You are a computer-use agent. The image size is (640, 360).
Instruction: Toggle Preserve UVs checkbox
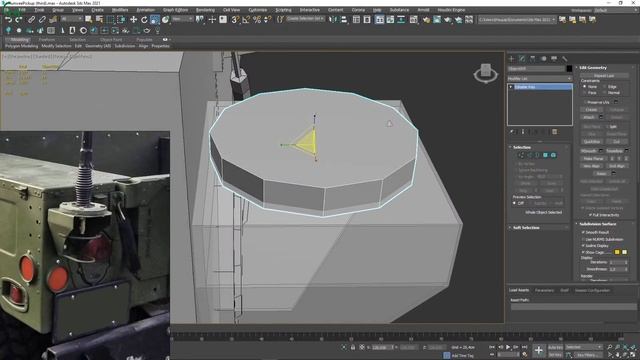[585, 102]
